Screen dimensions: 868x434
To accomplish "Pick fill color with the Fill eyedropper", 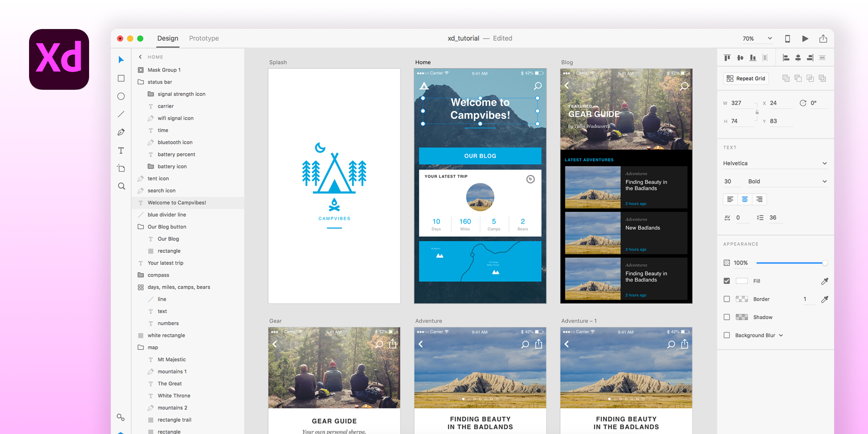I will click(x=825, y=281).
